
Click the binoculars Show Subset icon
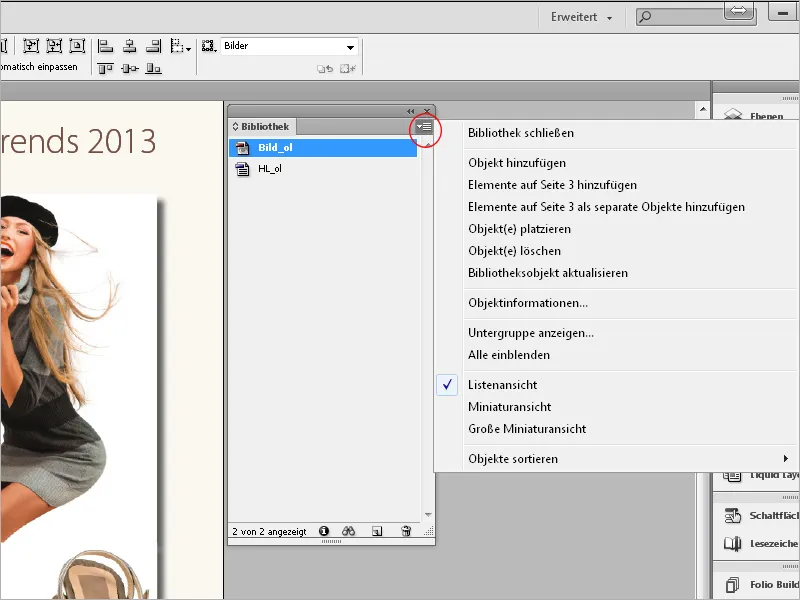(x=348, y=531)
